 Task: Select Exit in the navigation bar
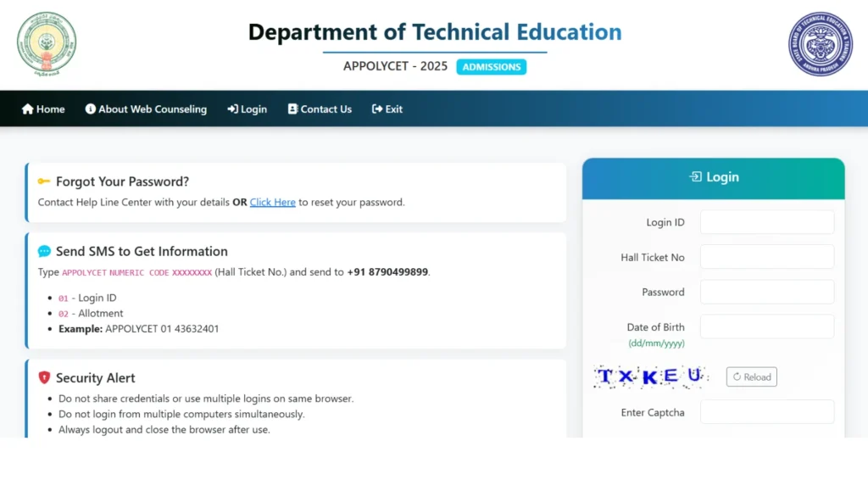coord(387,109)
